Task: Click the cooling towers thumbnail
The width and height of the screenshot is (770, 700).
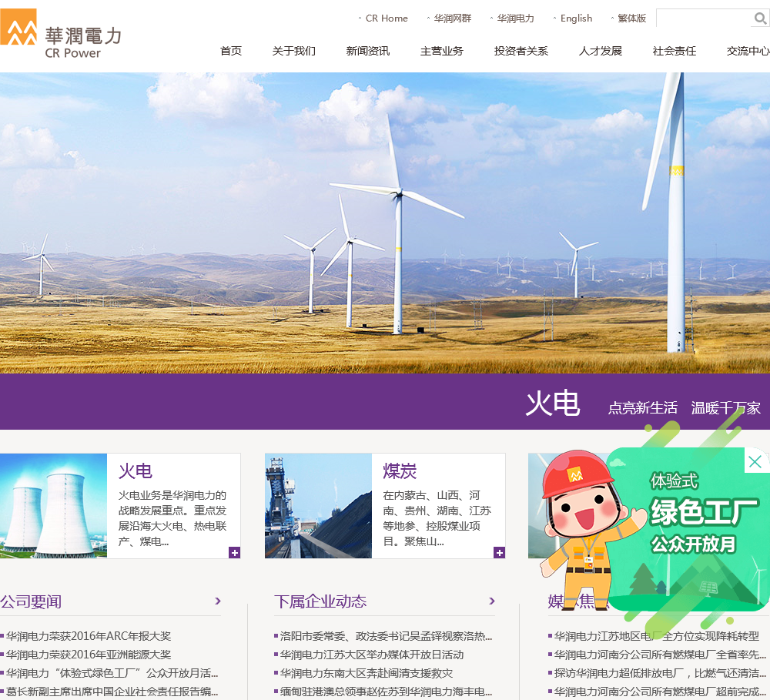Action: point(54,505)
